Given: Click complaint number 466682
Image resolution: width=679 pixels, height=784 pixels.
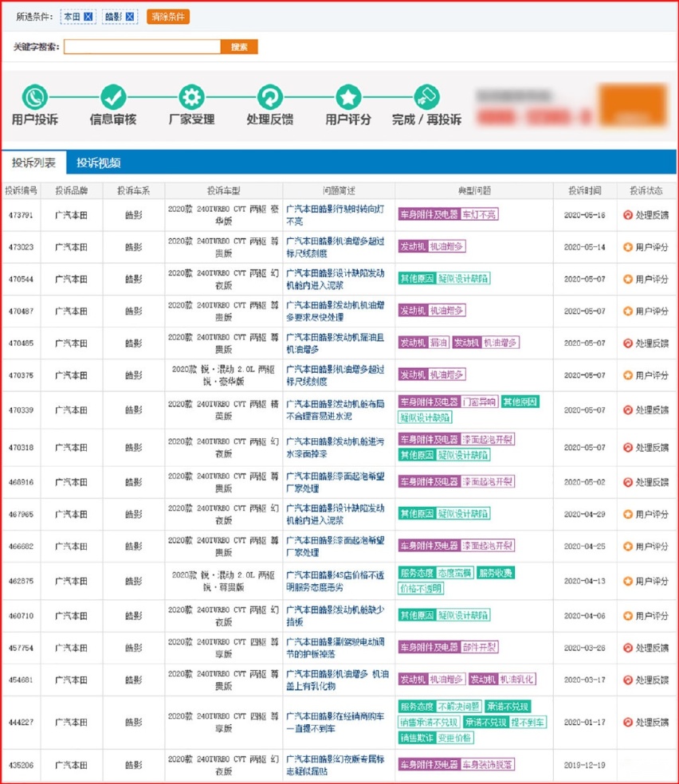Looking at the screenshot, I should coord(21,546).
